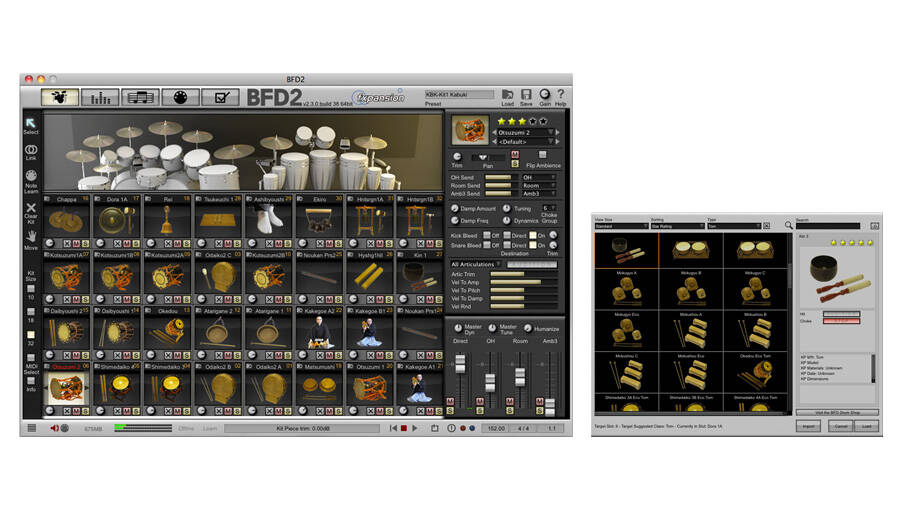Clear the Rei slot with X
This screenshot has height=511, width=900.
(168, 243)
